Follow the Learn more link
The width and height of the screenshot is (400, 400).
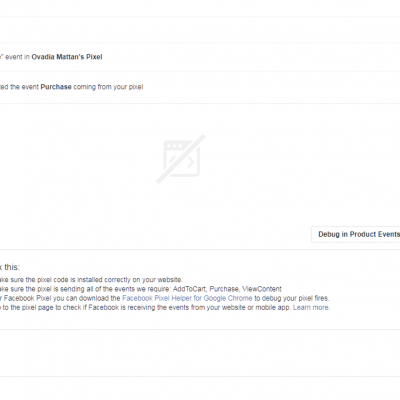pyautogui.click(x=311, y=307)
